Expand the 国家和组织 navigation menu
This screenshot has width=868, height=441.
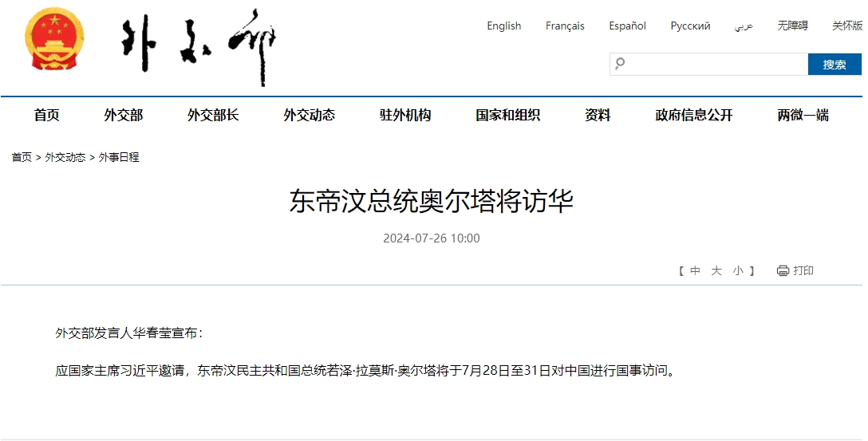pos(507,115)
